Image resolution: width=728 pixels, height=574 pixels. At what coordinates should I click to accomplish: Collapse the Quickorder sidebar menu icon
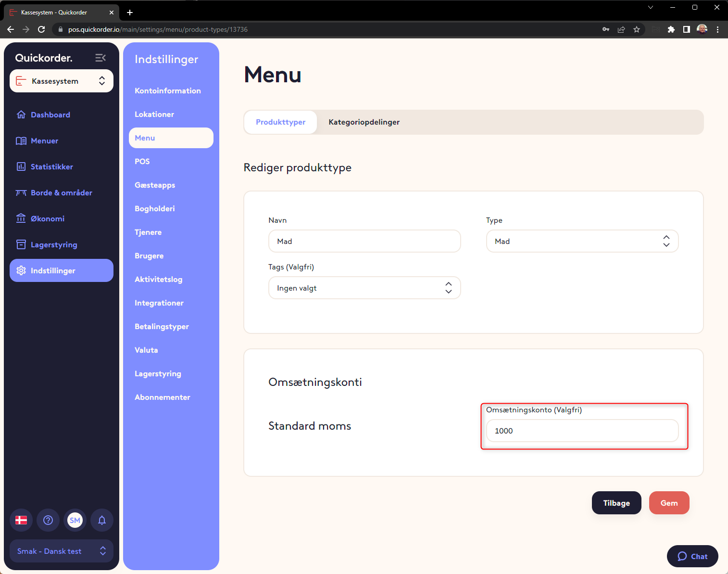[100, 58]
